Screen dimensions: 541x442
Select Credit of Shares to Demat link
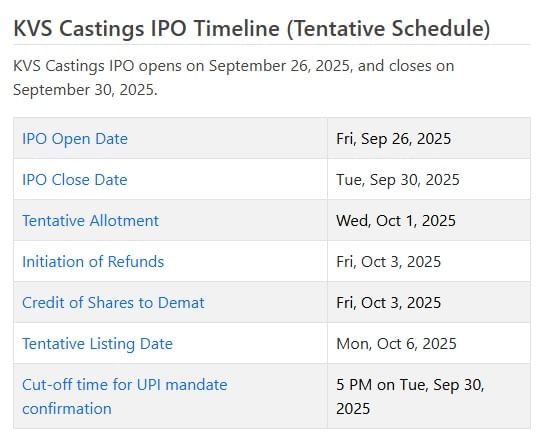click(x=113, y=303)
